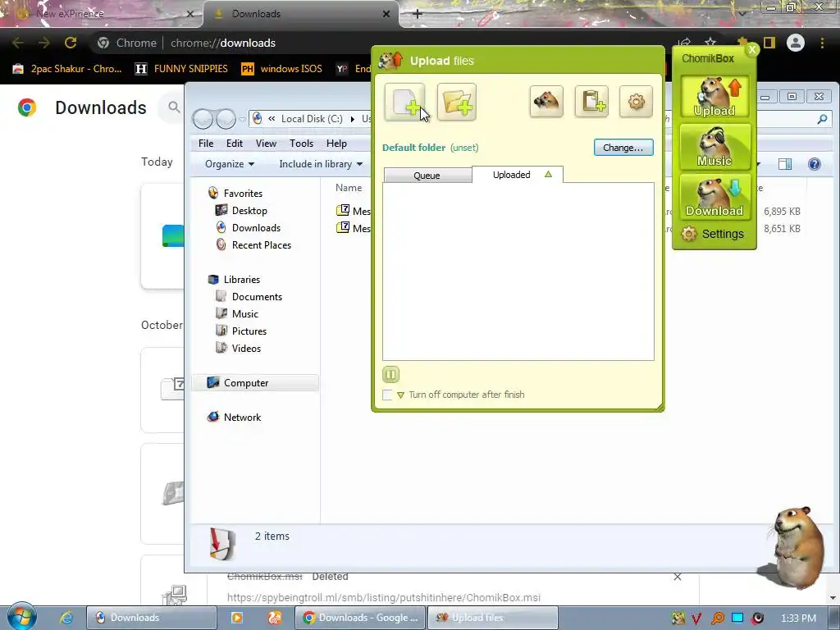The width and height of the screenshot is (840, 630).
Task: Select Downloads in Explorer Favorites
Action: [256, 228]
